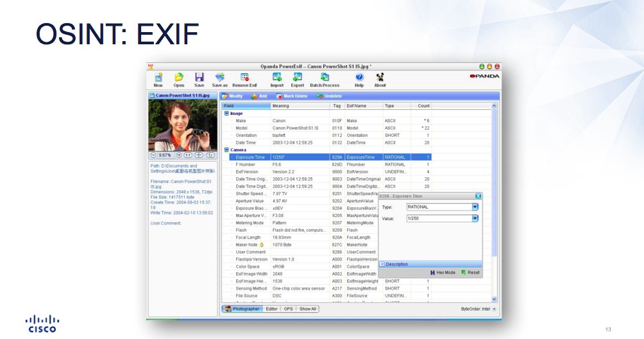644x339 pixels.
Task: Click the Maker Note warning icon
Action: point(262,245)
